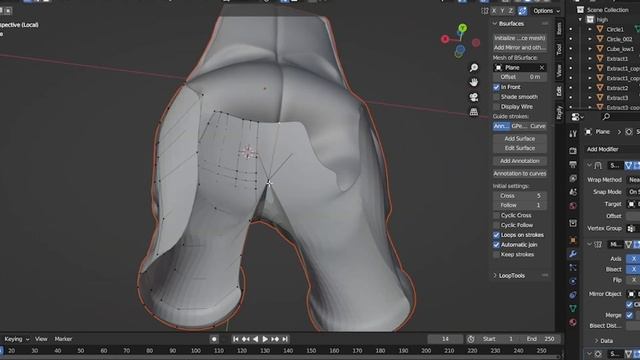Enable the Keep strokes checkbox
The image size is (640, 360).
coord(496,255)
